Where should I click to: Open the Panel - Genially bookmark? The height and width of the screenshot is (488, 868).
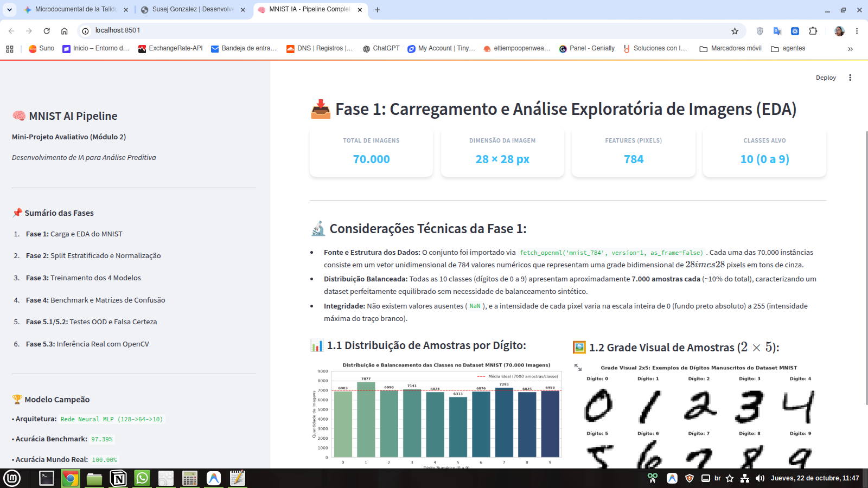pos(586,48)
